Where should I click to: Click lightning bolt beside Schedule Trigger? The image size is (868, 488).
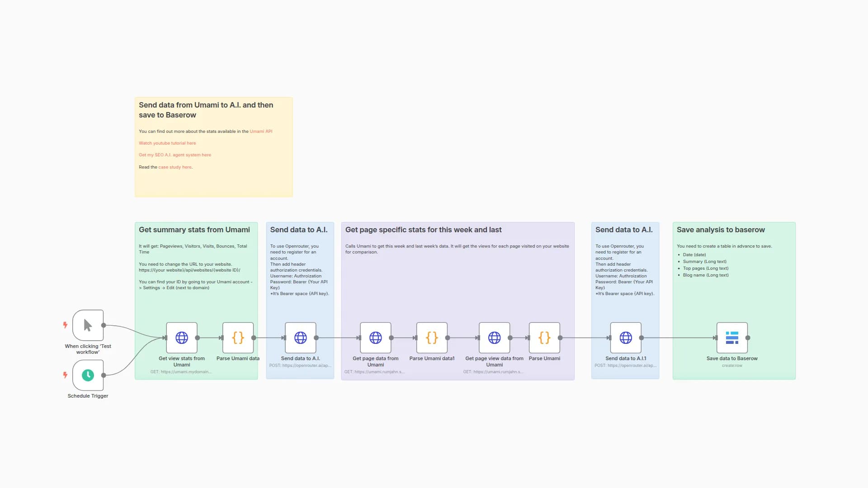(65, 375)
